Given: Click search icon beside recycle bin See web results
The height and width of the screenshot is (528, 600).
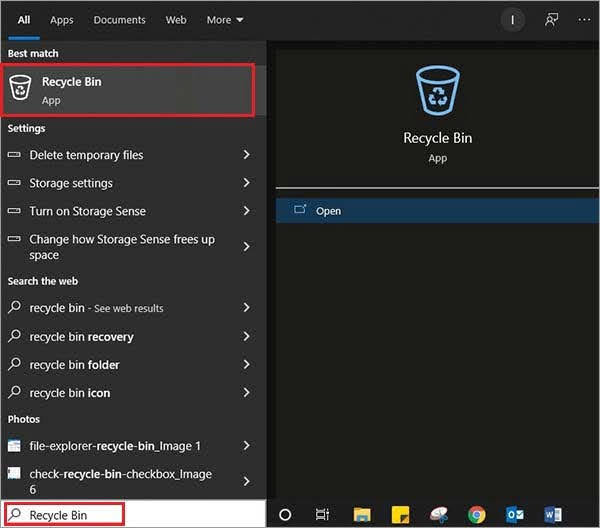Looking at the screenshot, I should 15,307.
